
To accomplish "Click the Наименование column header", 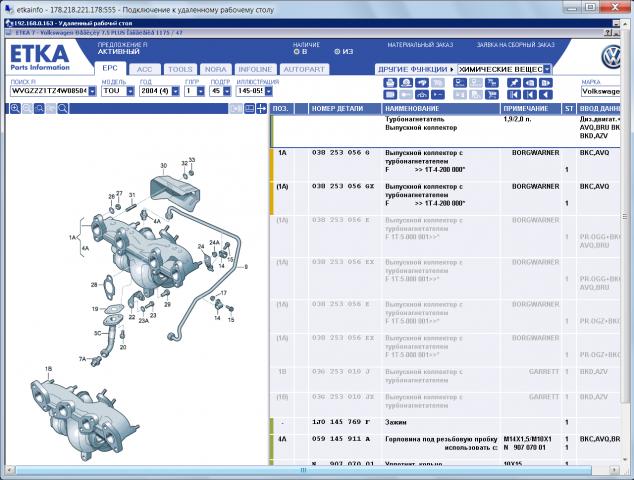I will pyautogui.click(x=441, y=108).
